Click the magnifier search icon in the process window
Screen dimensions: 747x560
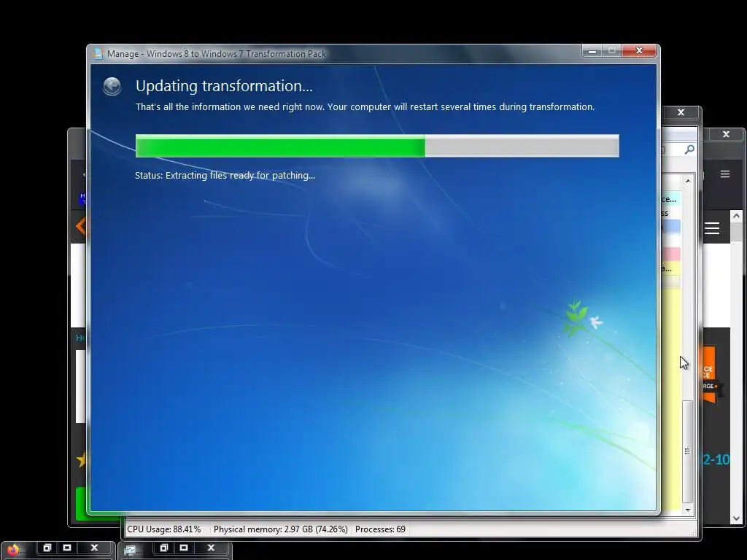pos(689,149)
